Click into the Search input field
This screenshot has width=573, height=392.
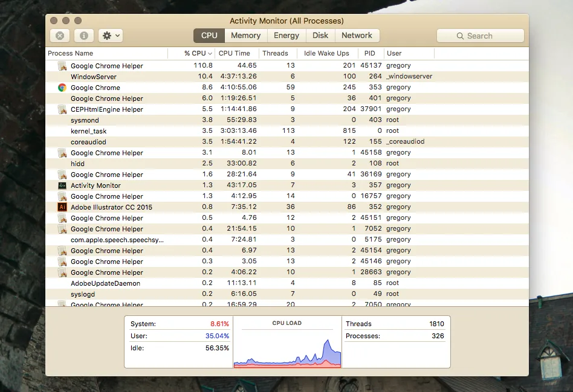tap(488, 36)
